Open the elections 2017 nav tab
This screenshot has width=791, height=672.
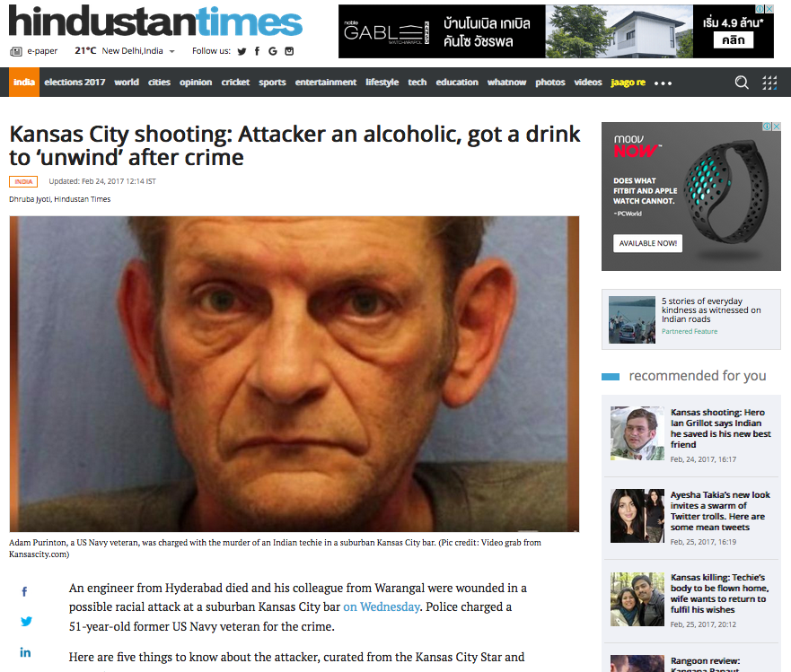pyautogui.click(x=75, y=83)
